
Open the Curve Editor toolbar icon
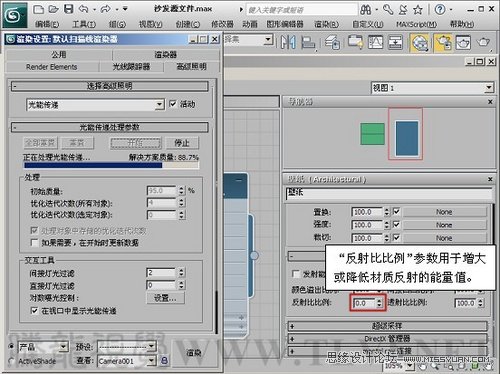coord(375,42)
